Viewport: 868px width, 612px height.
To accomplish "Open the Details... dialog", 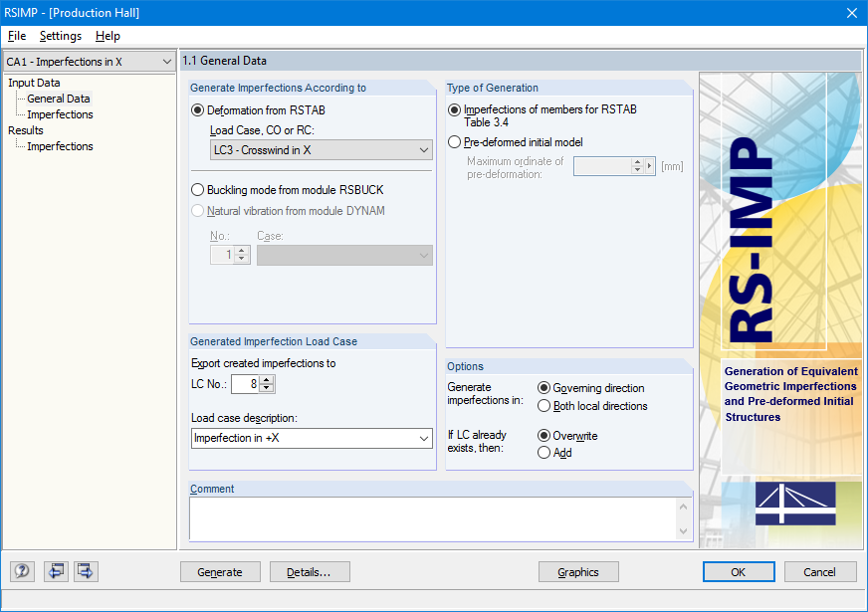I will click(310, 571).
